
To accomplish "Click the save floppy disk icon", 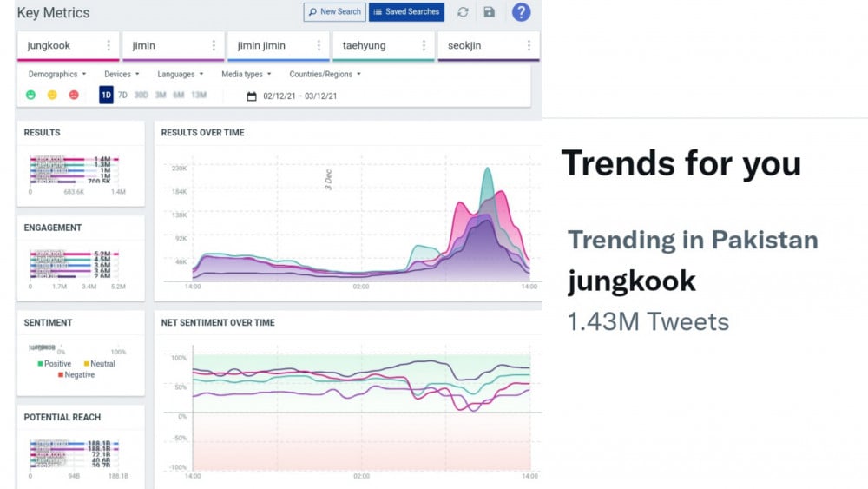I will point(490,12).
